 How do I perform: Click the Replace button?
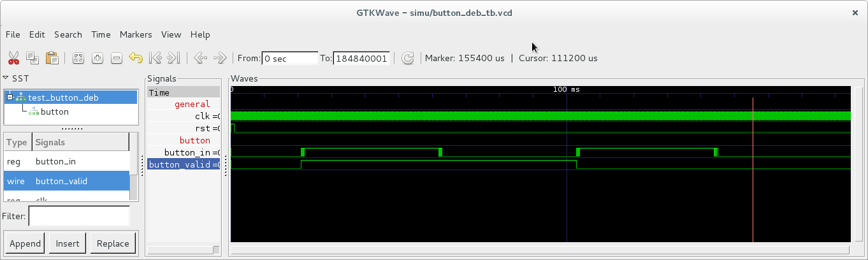pos(113,243)
